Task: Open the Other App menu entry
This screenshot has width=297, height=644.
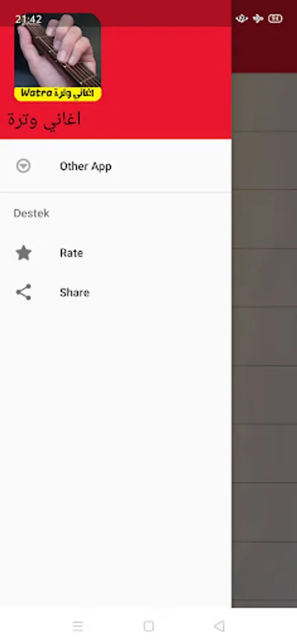Action: point(116,166)
